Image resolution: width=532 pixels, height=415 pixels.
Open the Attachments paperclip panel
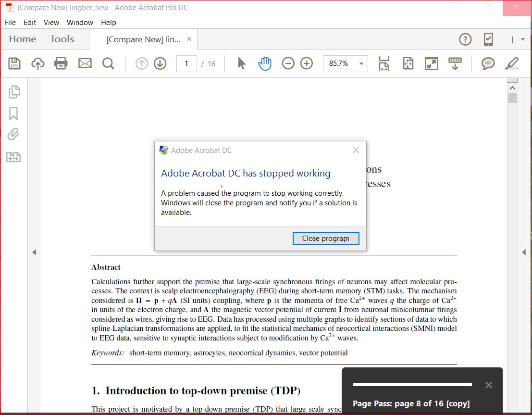coord(13,135)
